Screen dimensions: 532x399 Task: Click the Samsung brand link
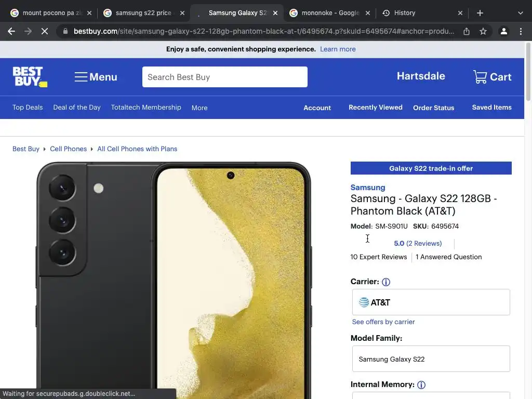[x=368, y=187]
